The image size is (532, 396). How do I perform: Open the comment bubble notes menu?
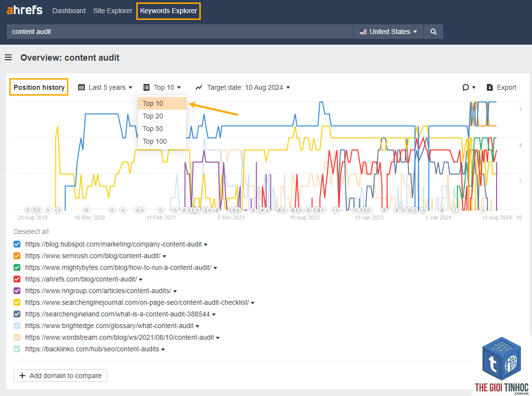click(x=469, y=87)
